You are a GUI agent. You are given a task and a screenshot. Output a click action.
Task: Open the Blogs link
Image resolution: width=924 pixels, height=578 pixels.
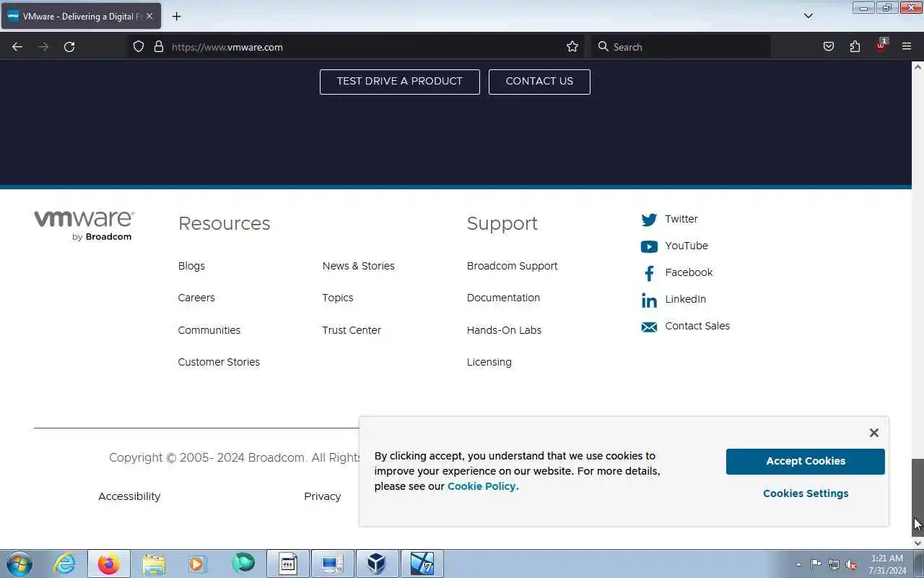[191, 266]
